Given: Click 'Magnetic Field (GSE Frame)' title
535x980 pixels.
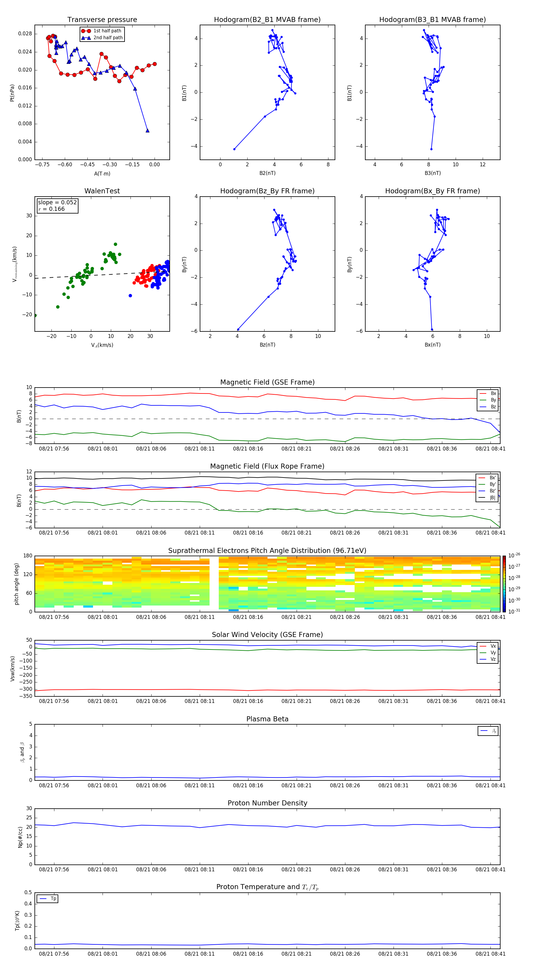Looking at the screenshot, I should (x=267, y=382).
